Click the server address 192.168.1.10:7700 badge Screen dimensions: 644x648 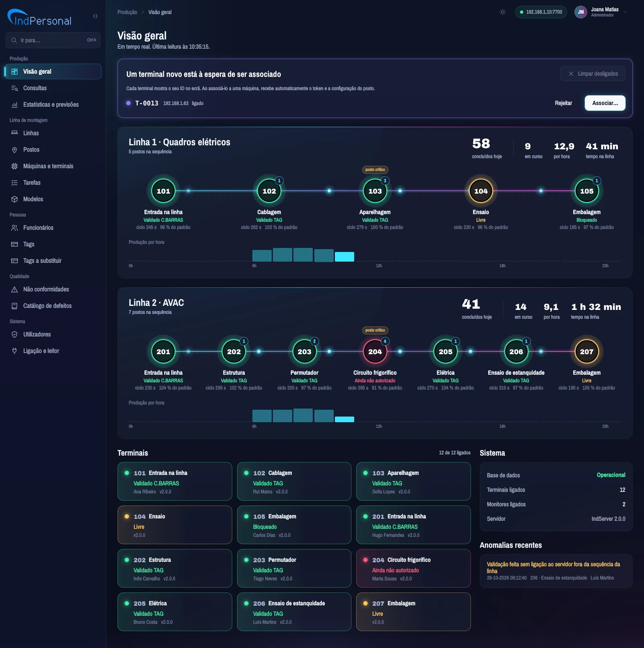coord(541,12)
